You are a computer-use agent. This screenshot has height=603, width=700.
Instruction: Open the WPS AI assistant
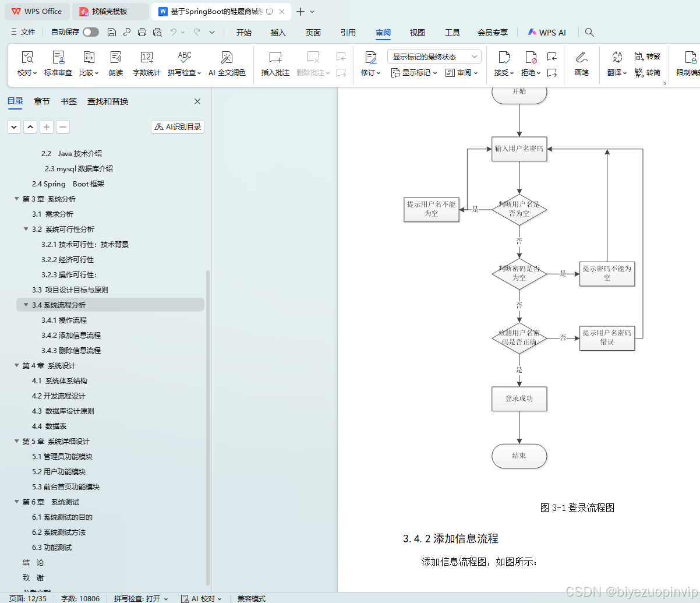click(x=546, y=32)
